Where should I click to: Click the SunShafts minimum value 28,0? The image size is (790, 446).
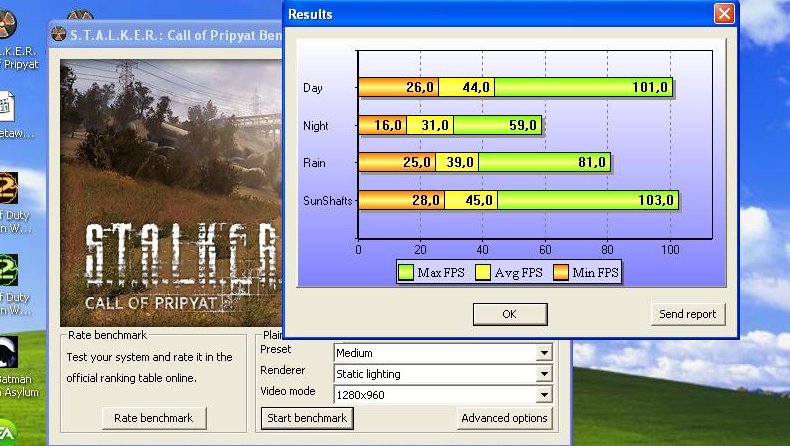(426, 200)
